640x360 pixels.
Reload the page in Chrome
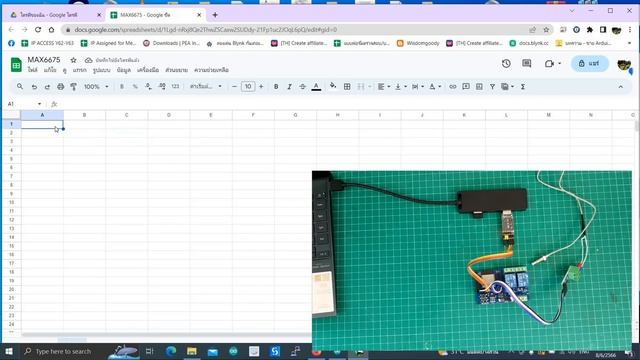tap(38, 30)
